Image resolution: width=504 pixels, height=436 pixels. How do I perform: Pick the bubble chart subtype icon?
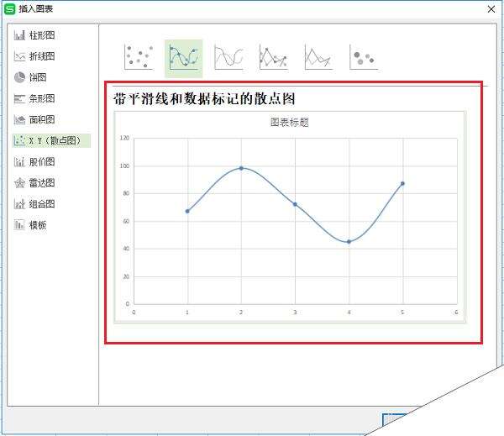(364, 57)
